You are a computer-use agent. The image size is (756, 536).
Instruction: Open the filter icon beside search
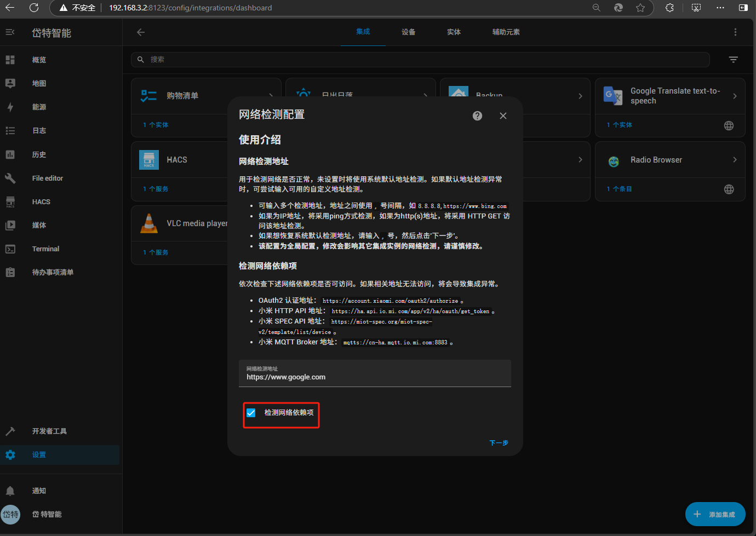(733, 60)
